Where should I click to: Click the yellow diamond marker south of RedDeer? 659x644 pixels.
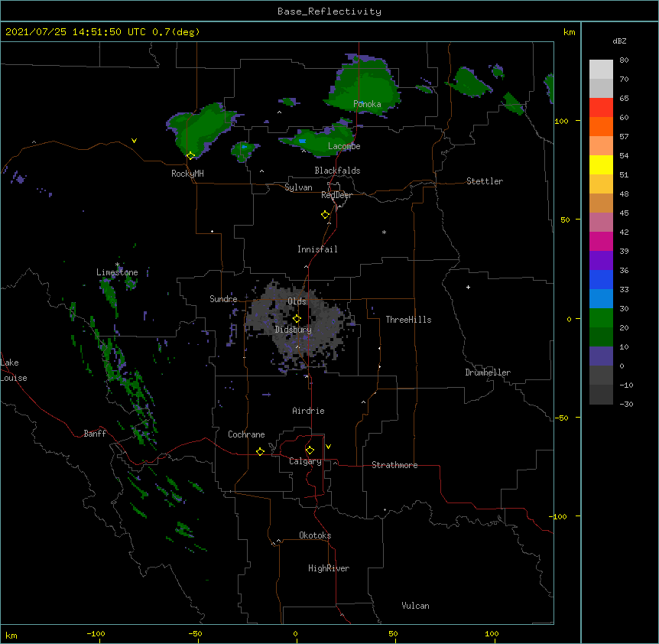pos(326,215)
